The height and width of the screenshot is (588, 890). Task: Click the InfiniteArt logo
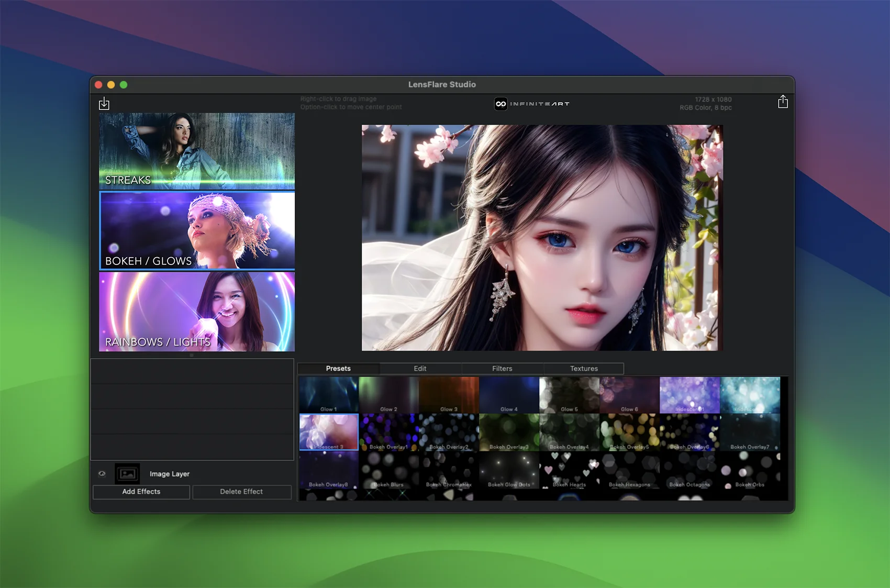tap(532, 104)
